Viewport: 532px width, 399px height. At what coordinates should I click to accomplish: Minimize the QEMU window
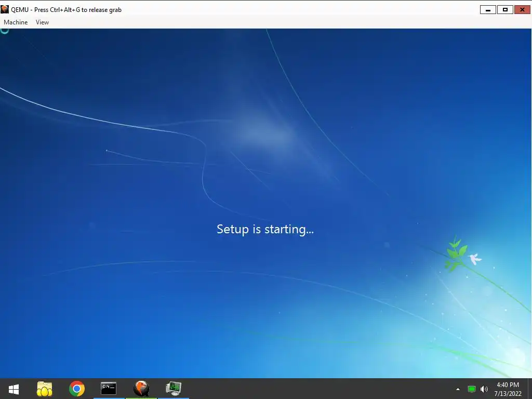coord(488,10)
